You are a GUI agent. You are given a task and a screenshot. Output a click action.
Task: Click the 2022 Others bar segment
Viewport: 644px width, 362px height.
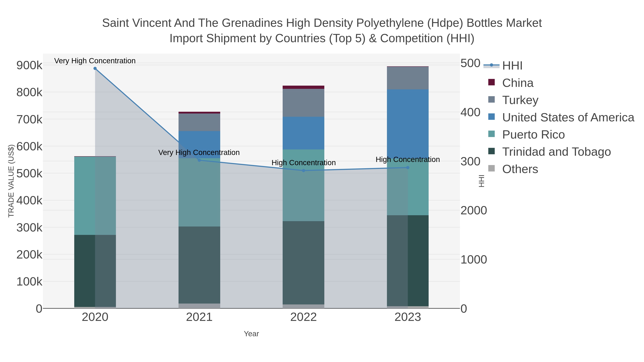304,307
